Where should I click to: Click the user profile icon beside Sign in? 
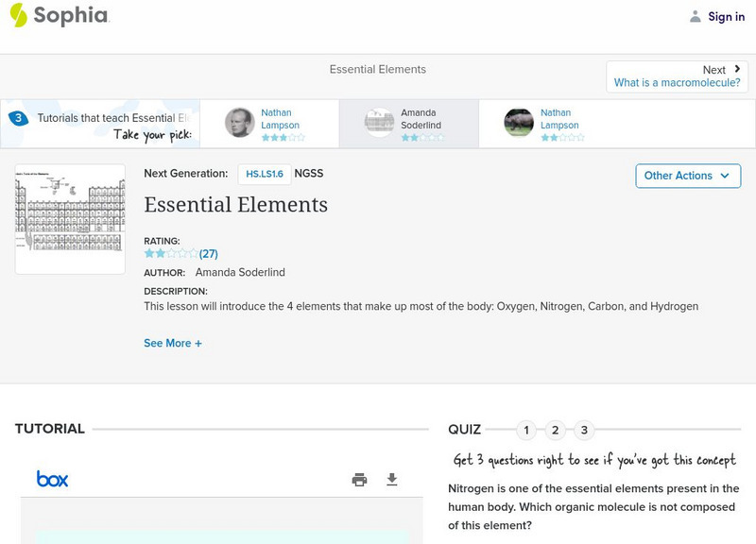(x=696, y=16)
